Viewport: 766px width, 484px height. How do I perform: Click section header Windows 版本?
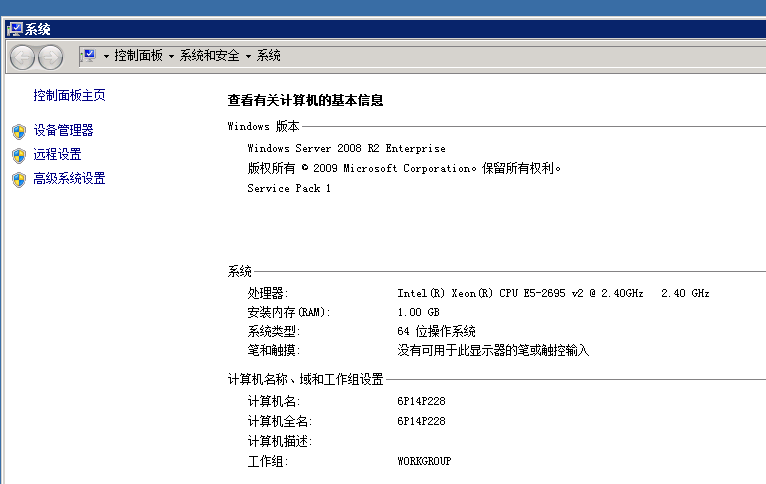263,126
